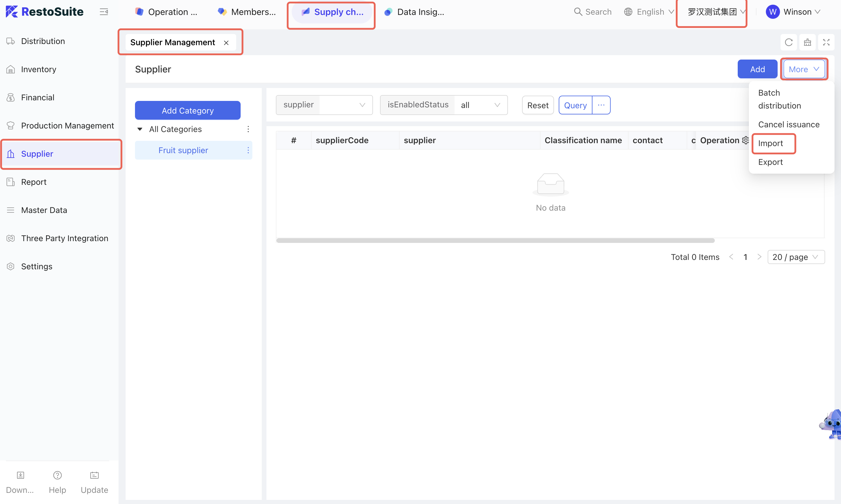Select Import from More menu
The height and width of the screenshot is (504, 841).
click(x=770, y=143)
